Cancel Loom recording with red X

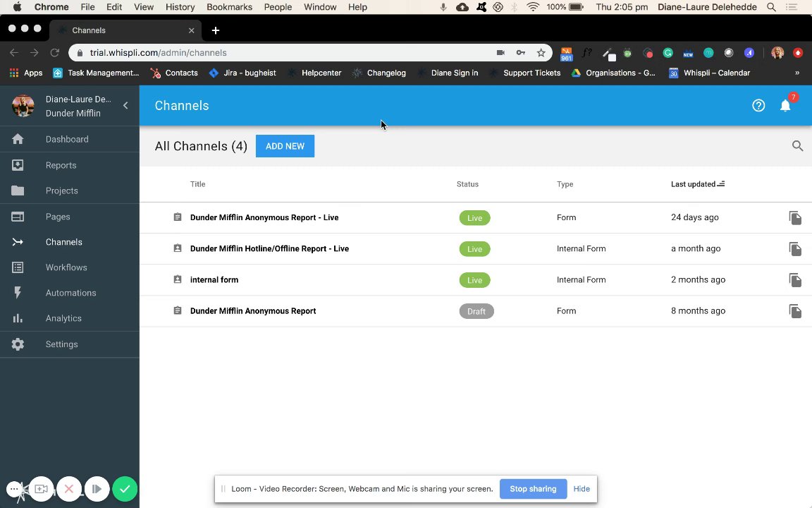pyautogui.click(x=69, y=489)
